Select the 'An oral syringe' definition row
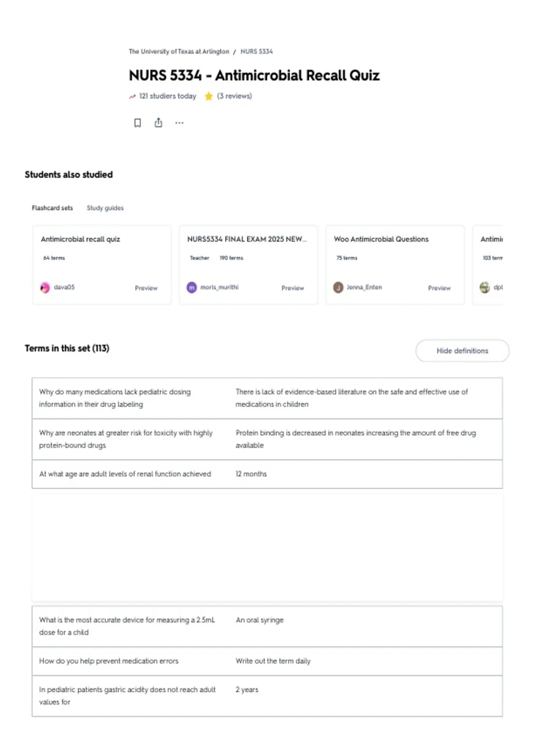The width and height of the screenshot is (534, 756). 267,626
